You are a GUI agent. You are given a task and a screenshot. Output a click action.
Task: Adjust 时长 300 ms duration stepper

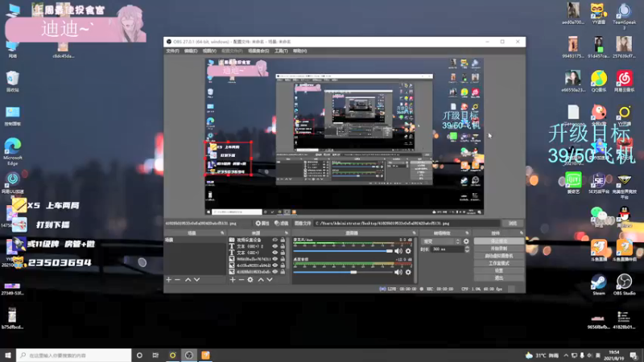[467, 249]
